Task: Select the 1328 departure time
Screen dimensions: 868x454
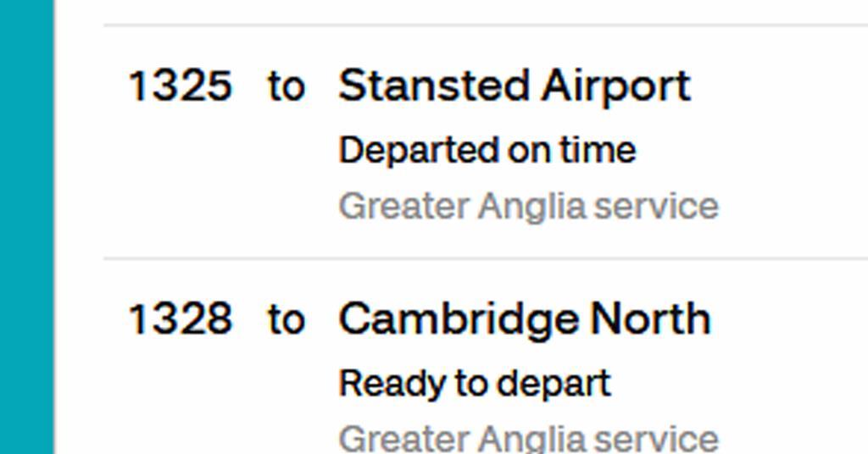Action: pyautogui.click(x=180, y=319)
